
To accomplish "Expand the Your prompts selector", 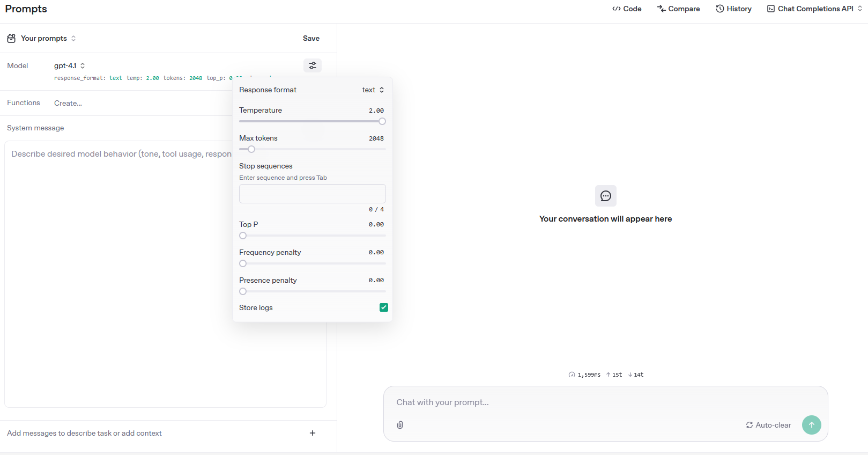I will 48,38.
